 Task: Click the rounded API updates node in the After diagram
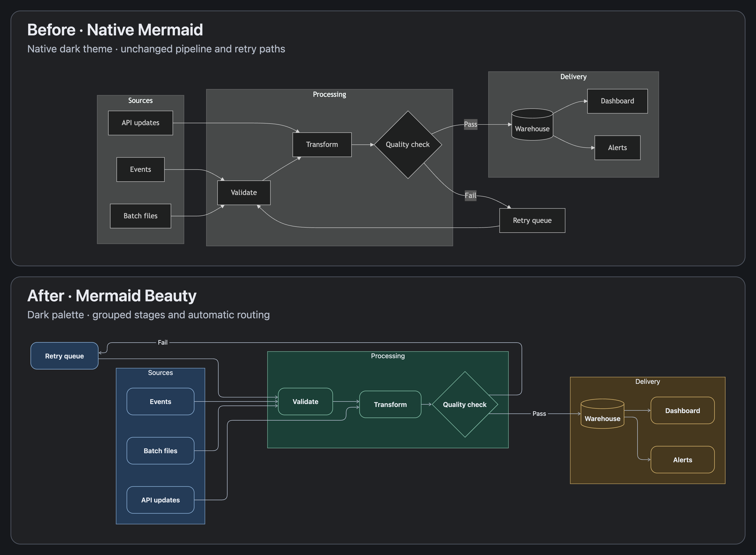point(160,500)
